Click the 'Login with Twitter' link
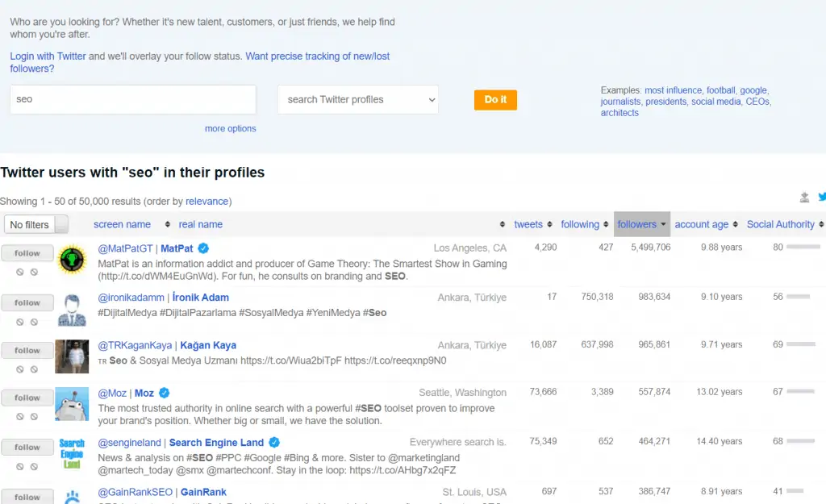Viewport: 826px width, 504px height. [x=48, y=56]
